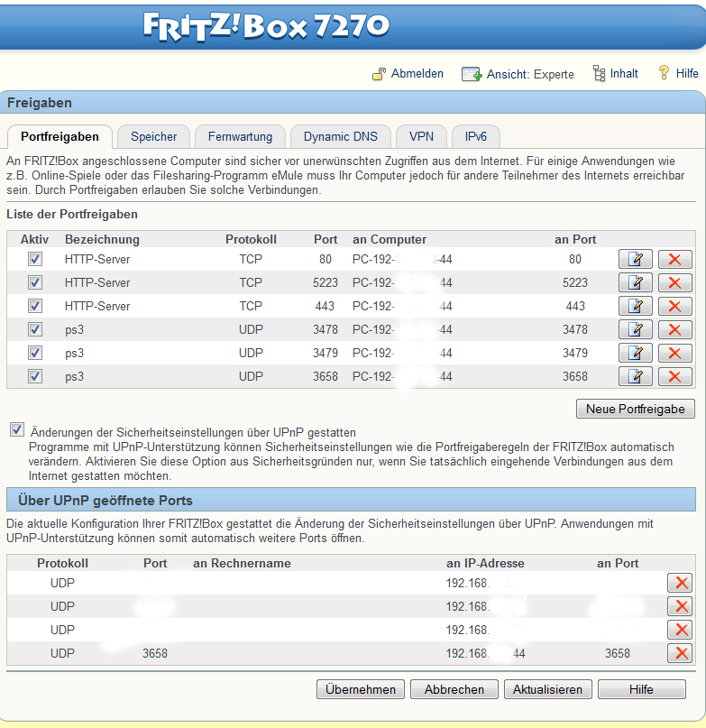Open the top Hilfe link

687,73
